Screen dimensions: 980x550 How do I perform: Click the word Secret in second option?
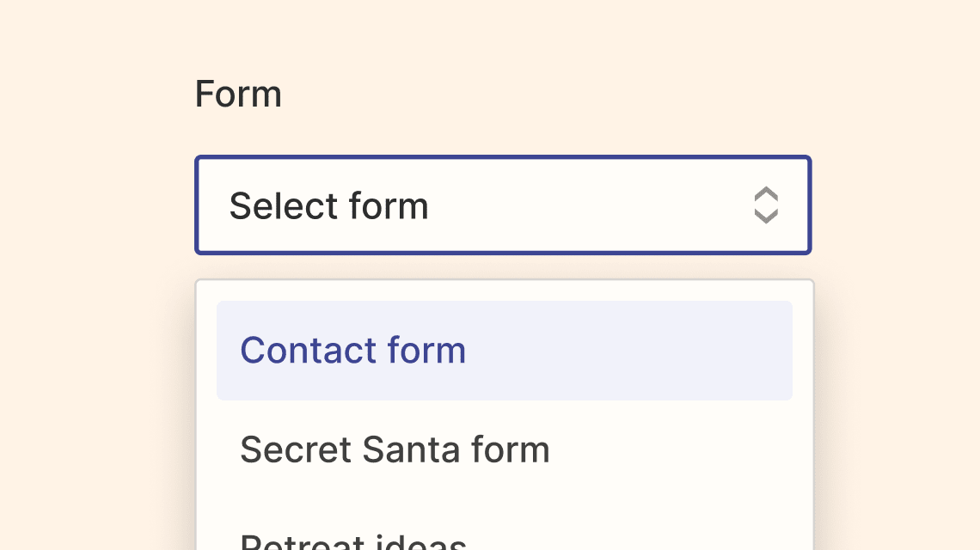coord(297,449)
